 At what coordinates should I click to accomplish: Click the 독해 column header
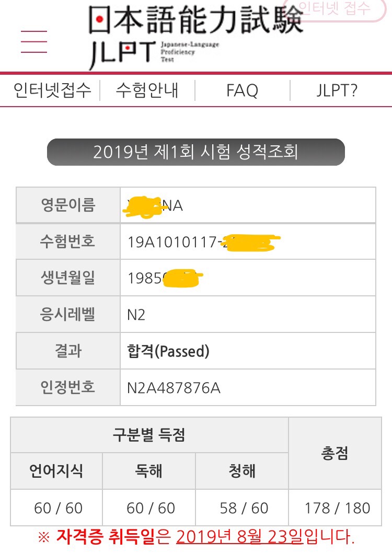[149, 471]
